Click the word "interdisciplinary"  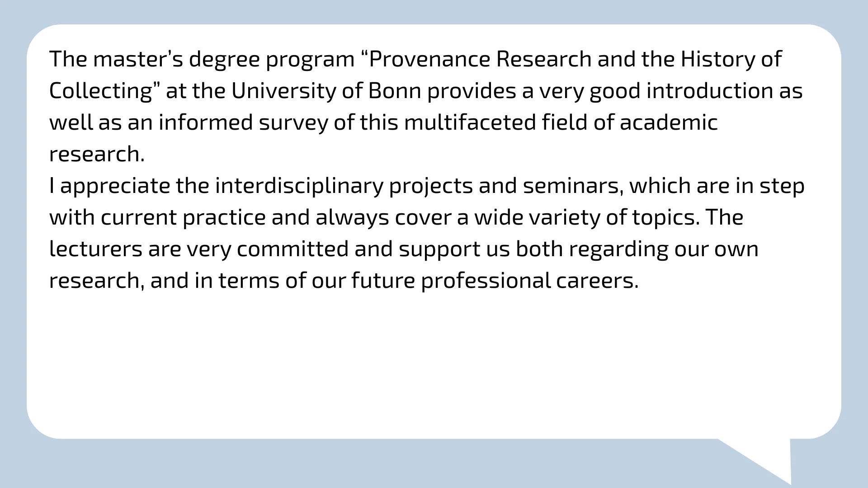pos(299,186)
